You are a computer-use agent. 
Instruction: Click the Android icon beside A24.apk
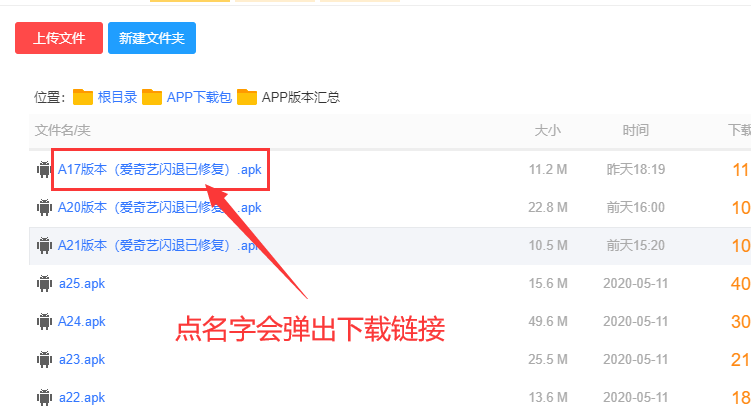tap(44, 321)
